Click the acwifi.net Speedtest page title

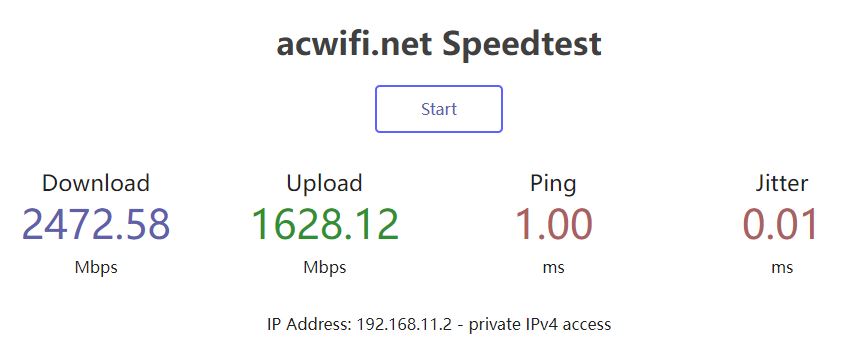439,44
